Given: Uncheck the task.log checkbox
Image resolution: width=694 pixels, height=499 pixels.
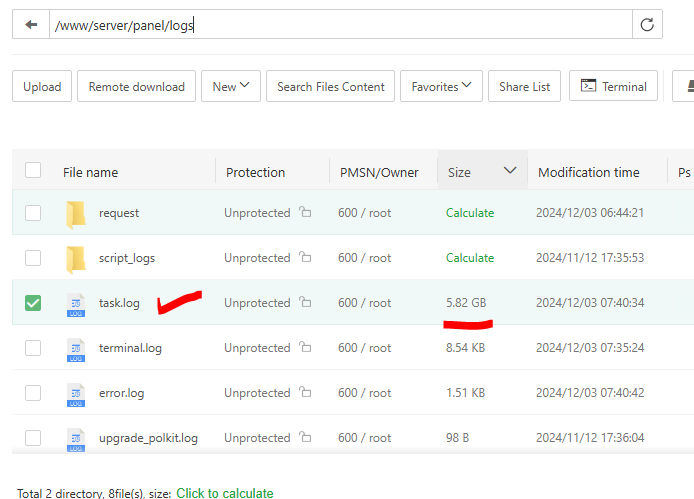Looking at the screenshot, I should 33,303.
